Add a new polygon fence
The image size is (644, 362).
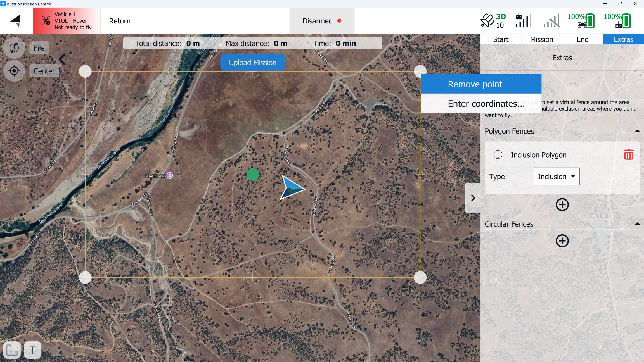(562, 205)
